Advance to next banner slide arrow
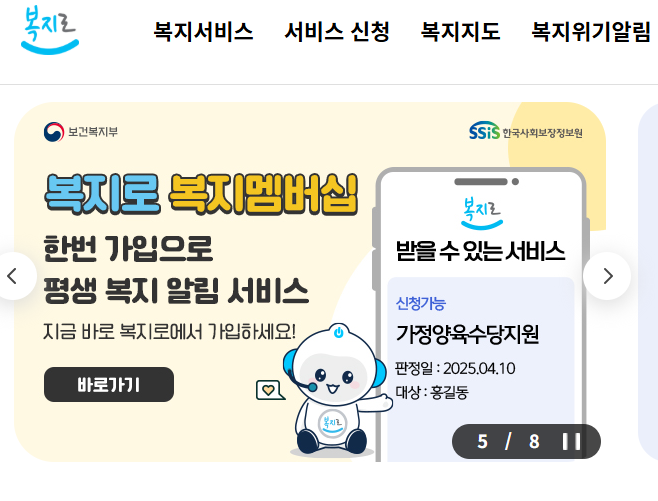 pyautogui.click(x=607, y=276)
